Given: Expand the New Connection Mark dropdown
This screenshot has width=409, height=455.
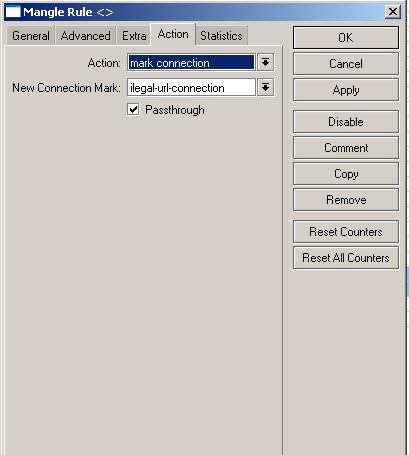Looking at the screenshot, I should pyautogui.click(x=266, y=87).
